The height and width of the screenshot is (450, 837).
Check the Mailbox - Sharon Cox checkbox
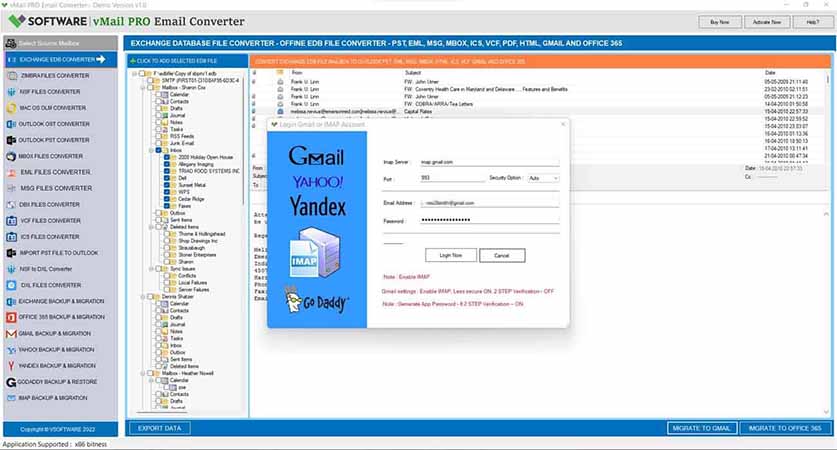[151, 88]
